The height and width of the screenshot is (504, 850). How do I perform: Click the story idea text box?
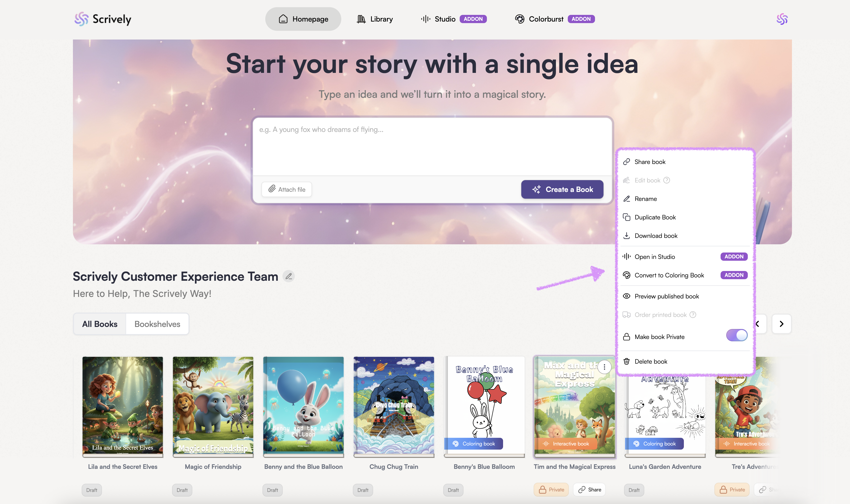click(432, 146)
